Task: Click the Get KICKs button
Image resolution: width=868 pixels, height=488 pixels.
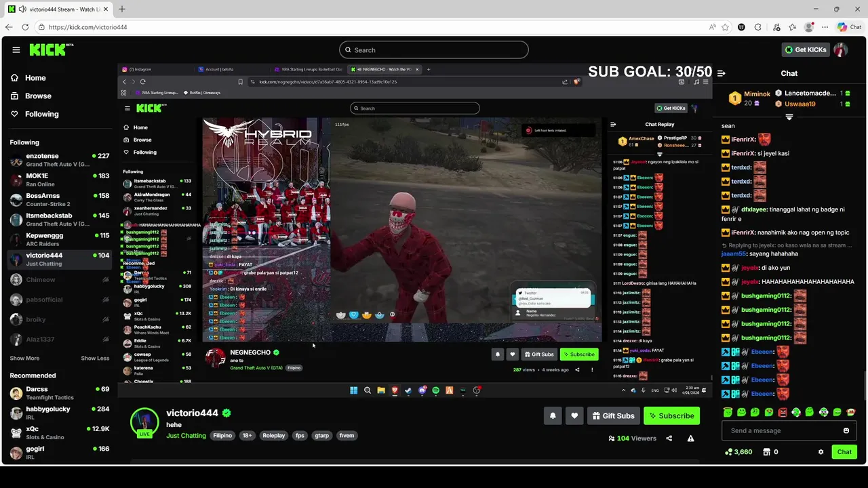Action: tap(805, 49)
